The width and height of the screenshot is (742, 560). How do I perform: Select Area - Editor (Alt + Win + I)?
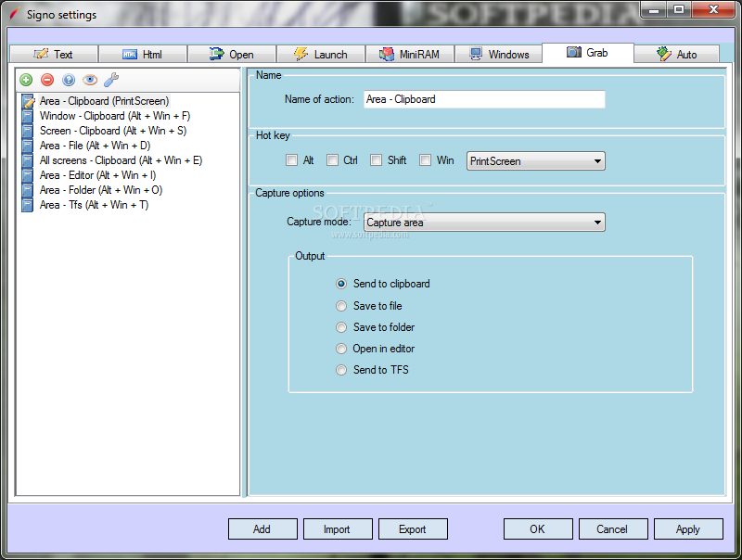98,175
